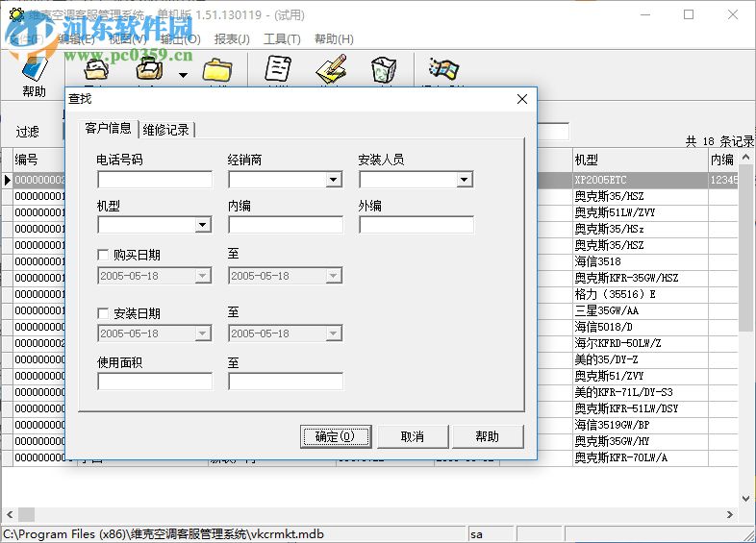Viewport: 756px width, 543px height.
Task: Click the printer-style folder toolbar icon
Action: coord(149,69)
